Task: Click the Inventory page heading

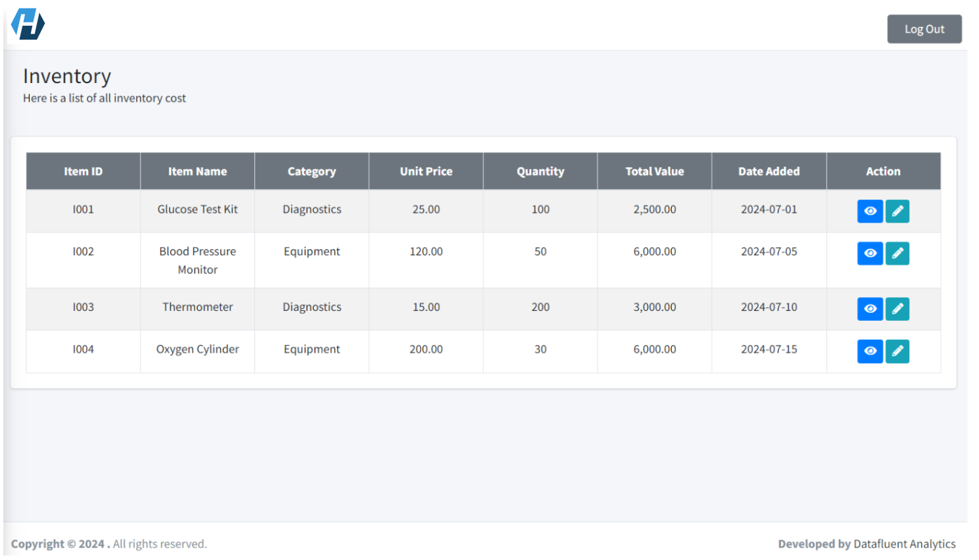Action: point(67,76)
